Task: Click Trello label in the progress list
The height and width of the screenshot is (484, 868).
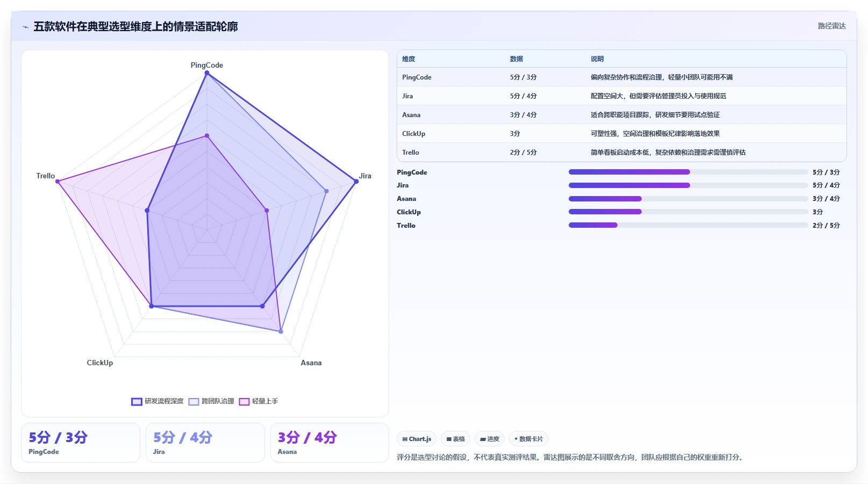Action: [406, 226]
